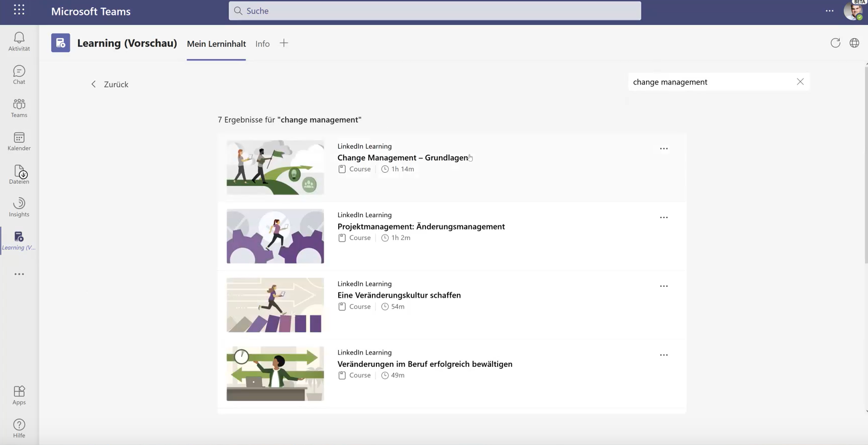Screen dimensions: 868x445
Task: Open settings ellipsis in top bar
Action: click(x=830, y=11)
